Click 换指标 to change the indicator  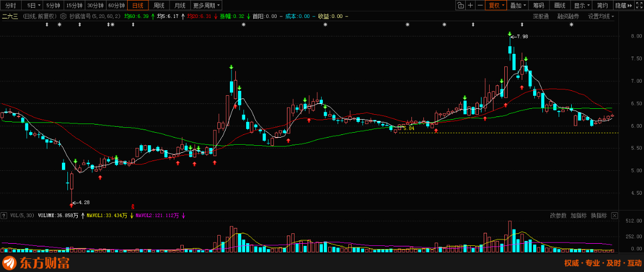(x=599, y=215)
